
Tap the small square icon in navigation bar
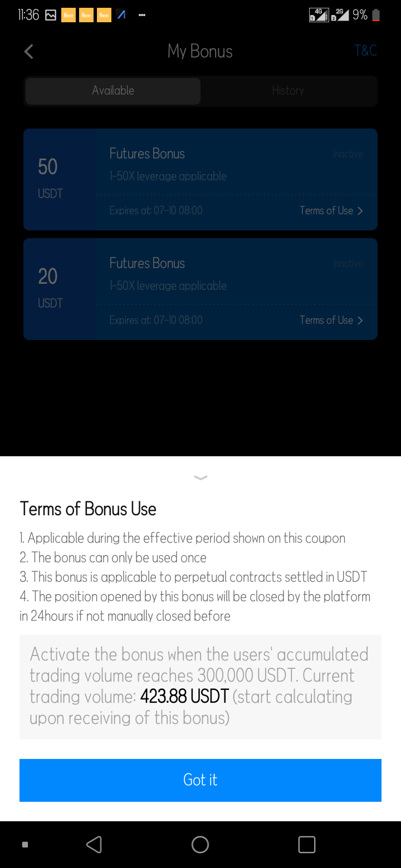tap(25, 845)
